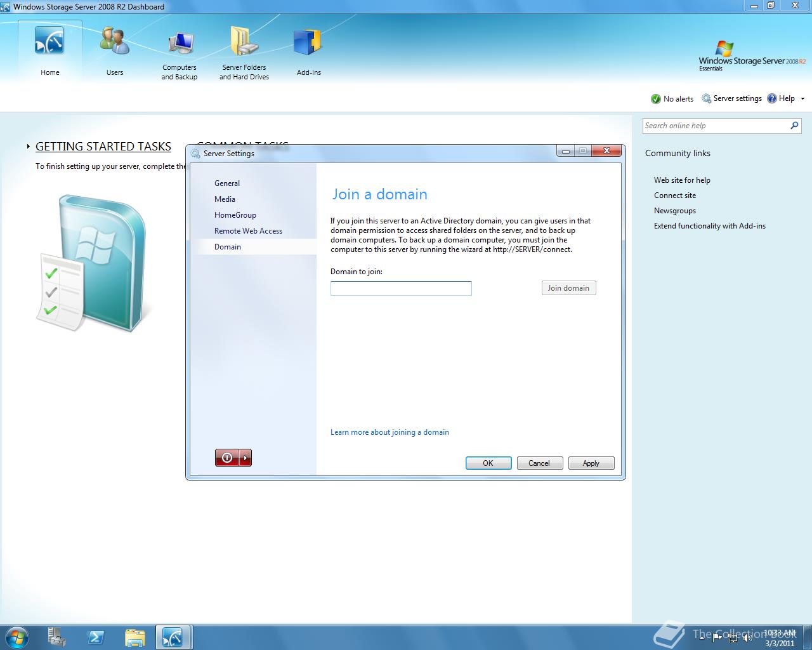Click the GETTING STARTED TASKS heading

coord(103,147)
